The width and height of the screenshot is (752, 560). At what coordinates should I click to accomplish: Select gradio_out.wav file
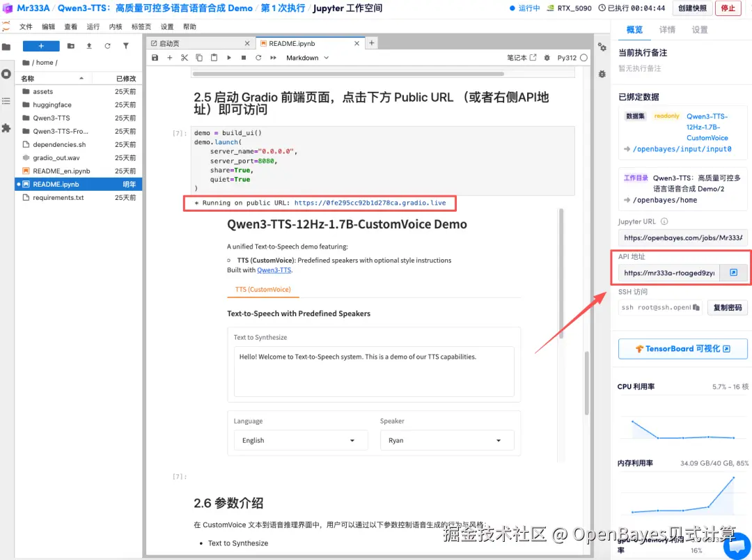(x=79, y=158)
